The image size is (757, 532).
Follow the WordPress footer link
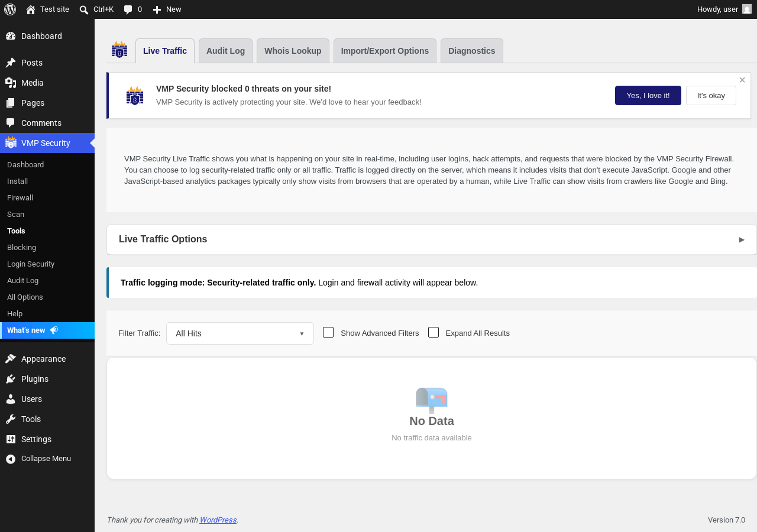tap(218, 520)
